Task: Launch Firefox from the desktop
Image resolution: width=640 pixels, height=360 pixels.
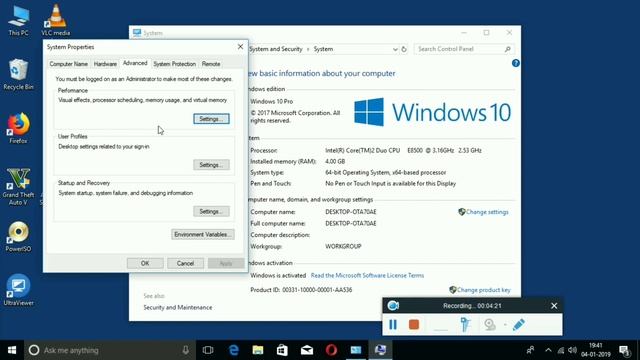Action: click(x=18, y=129)
